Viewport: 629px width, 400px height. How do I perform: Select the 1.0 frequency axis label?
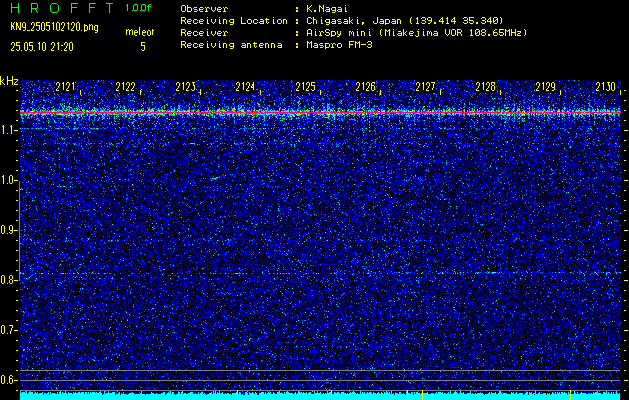[x=8, y=181]
